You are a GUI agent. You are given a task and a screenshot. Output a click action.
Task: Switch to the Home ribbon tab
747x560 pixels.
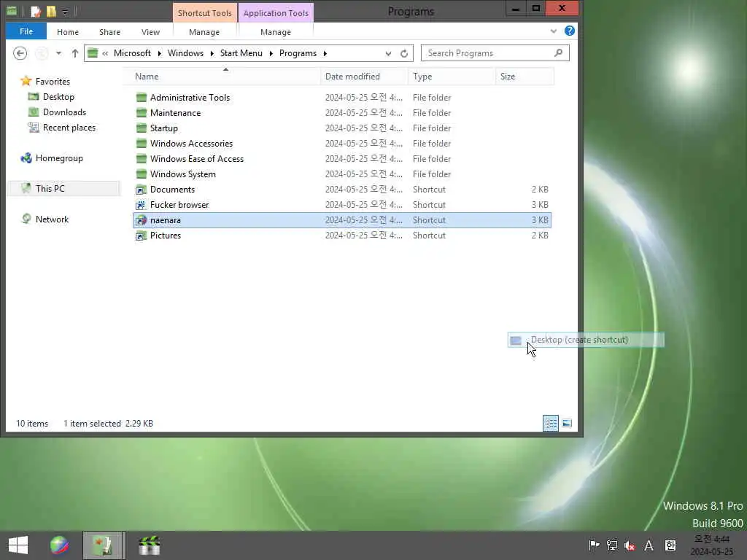(68, 32)
